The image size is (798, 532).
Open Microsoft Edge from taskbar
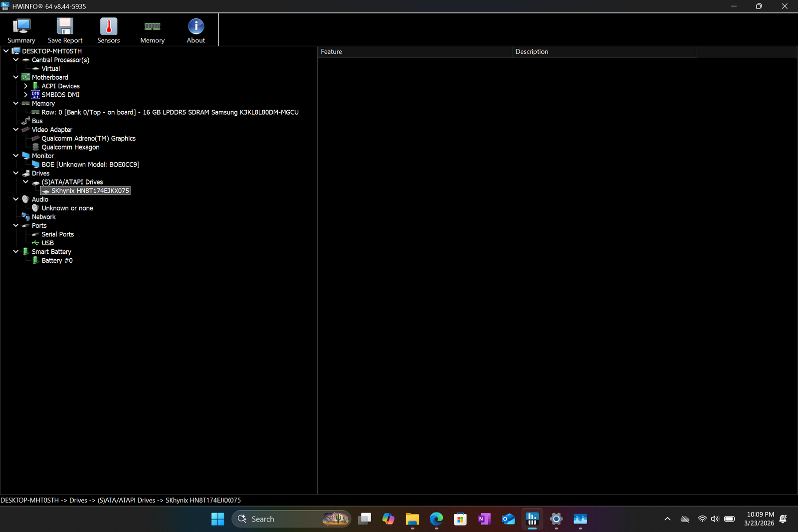click(x=436, y=519)
